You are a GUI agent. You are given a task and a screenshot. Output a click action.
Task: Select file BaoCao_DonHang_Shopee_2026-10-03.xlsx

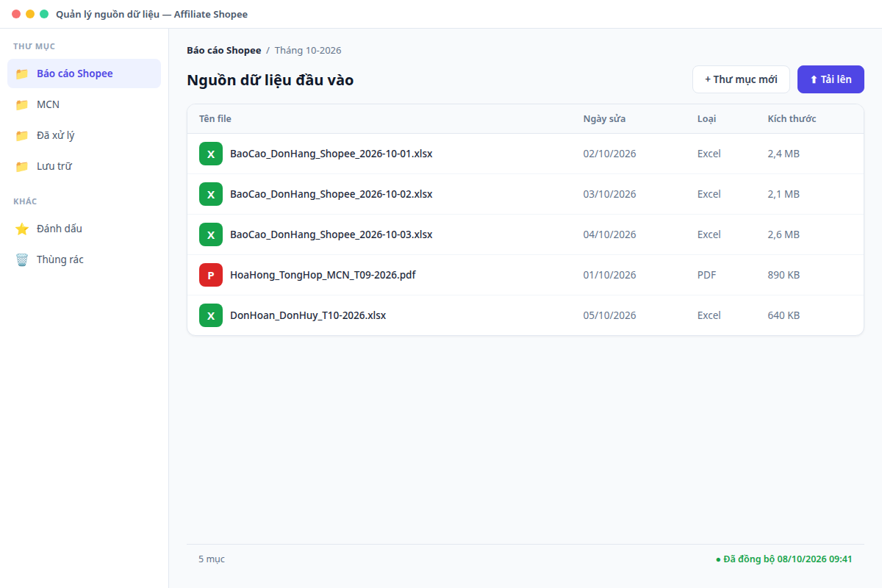[526, 234]
